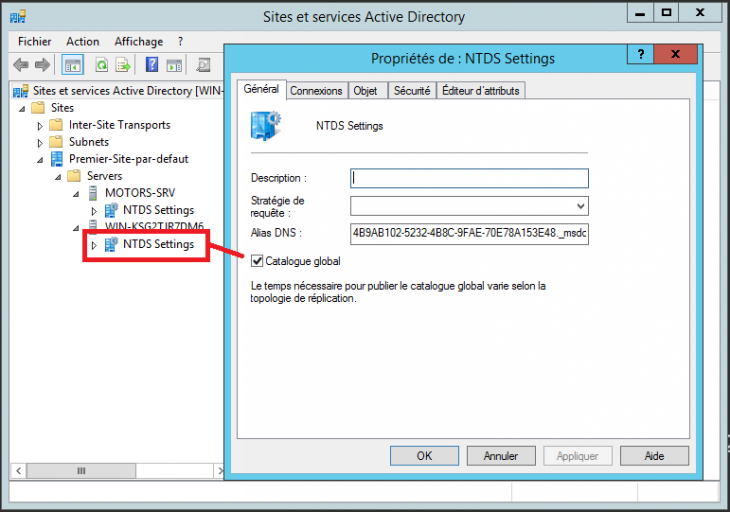Click NTDS Settings icon under MOTORS-SRV
Image resolution: width=730 pixels, height=512 pixels.
pyautogui.click(x=111, y=210)
